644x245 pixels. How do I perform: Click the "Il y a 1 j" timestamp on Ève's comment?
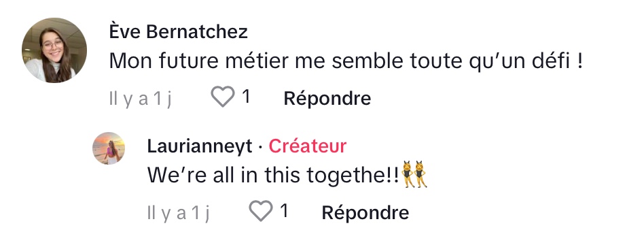tap(141, 99)
